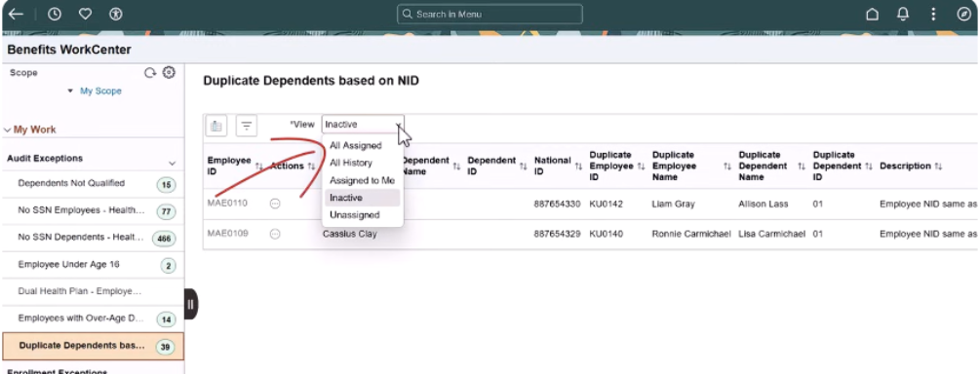
Task: Open Employees with Over-Age Dependents item
Action: (x=94, y=318)
